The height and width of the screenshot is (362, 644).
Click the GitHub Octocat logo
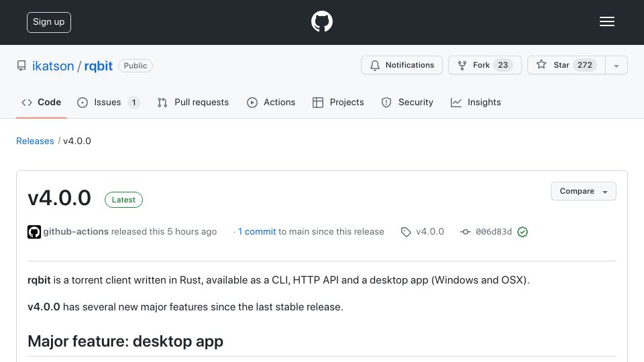click(321, 21)
